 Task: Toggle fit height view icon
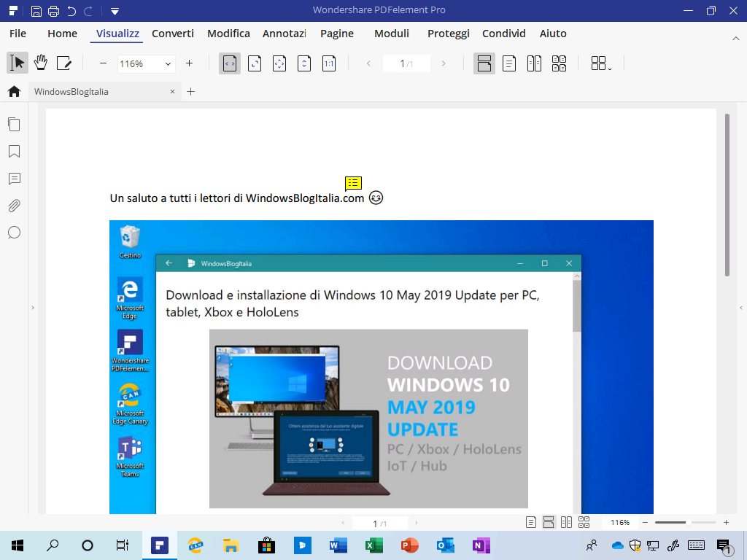304,63
